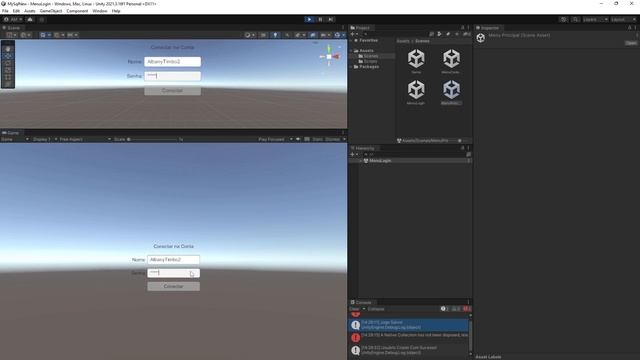Advance one frame with the Step button
This screenshot has height=360, width=640.
click(x=331, y=19)
